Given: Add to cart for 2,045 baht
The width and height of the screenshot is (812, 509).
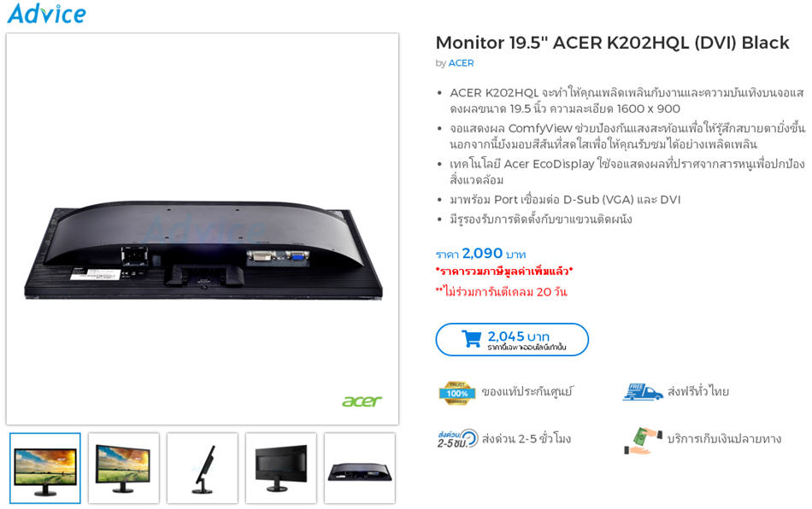Looking at the screenshot, I should pos(512,339).
